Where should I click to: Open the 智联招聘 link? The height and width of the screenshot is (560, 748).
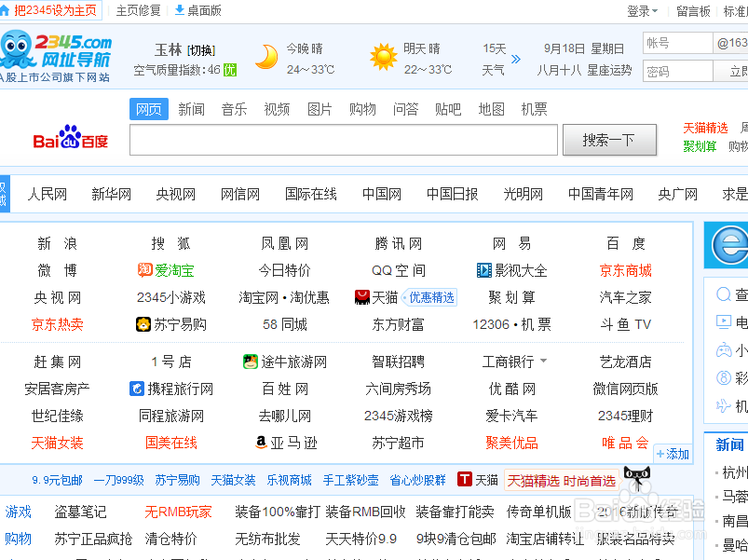(x=399, y=362)
